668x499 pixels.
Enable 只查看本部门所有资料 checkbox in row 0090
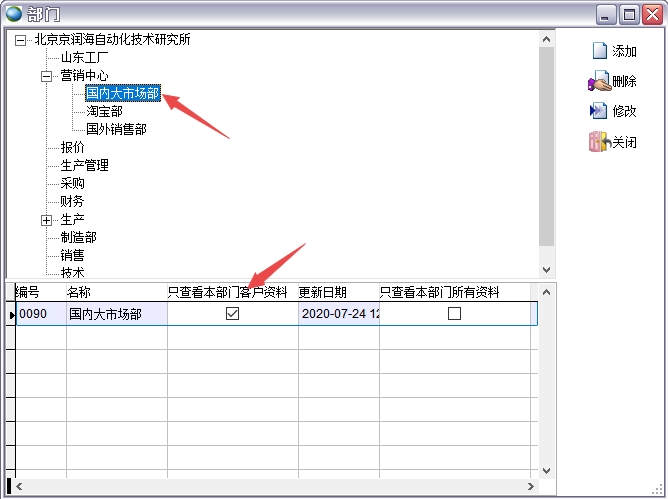[455, 313]
